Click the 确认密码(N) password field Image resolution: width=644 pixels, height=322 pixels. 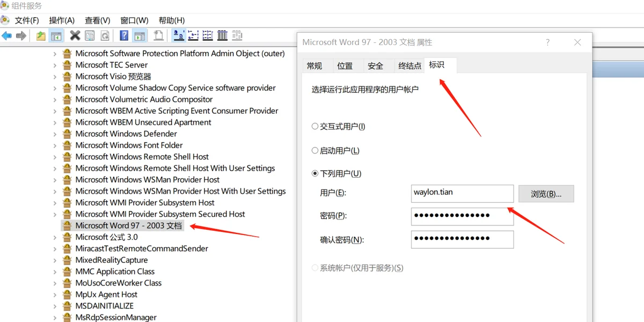(463, 239)
